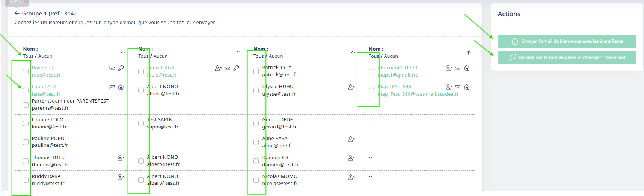The width and height of the screenshot is (644, 196).
Task: Click the sort arrow above Louis GAGA's column
Action: [238, 53]
